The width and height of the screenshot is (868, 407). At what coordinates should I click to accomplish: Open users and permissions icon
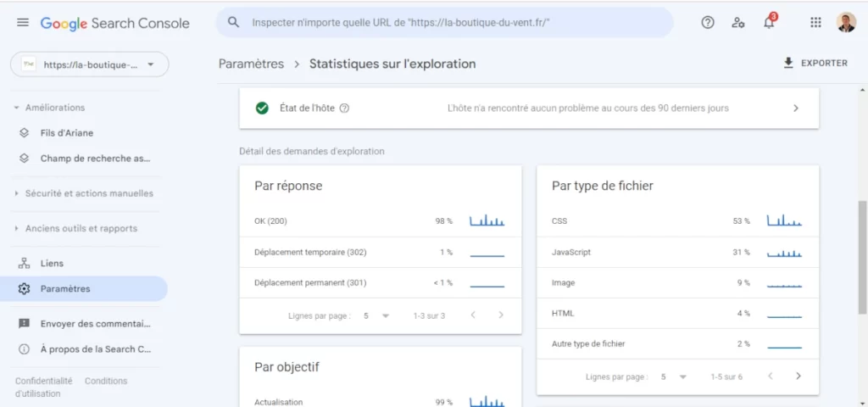738,23
